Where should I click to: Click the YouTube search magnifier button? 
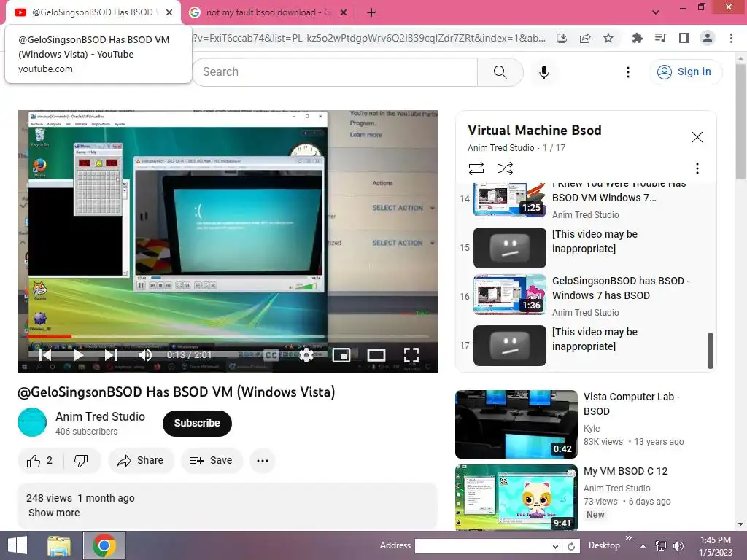[500, 72]
